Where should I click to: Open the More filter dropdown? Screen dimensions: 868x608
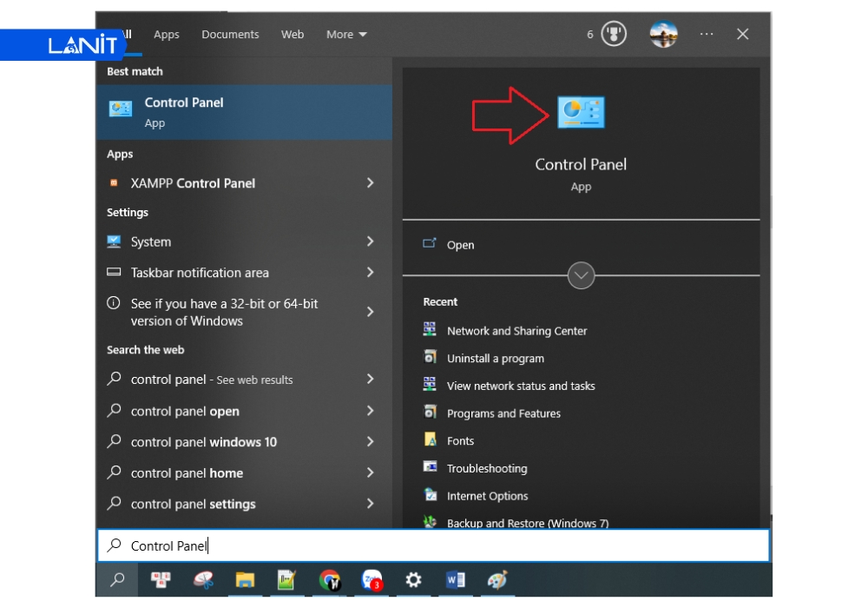pyautogui.click(x=346, y=35)
